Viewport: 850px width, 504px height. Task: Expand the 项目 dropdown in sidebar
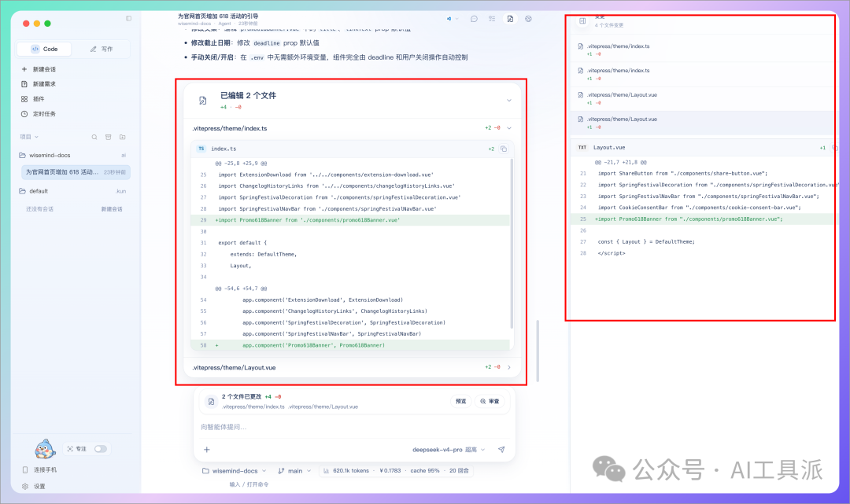29,137
